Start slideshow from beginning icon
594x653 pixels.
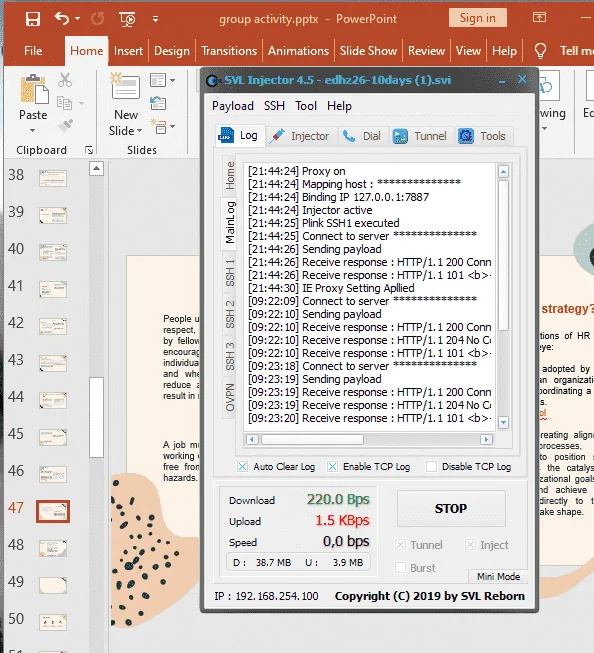pyautogui.click(x=127, y=19)
